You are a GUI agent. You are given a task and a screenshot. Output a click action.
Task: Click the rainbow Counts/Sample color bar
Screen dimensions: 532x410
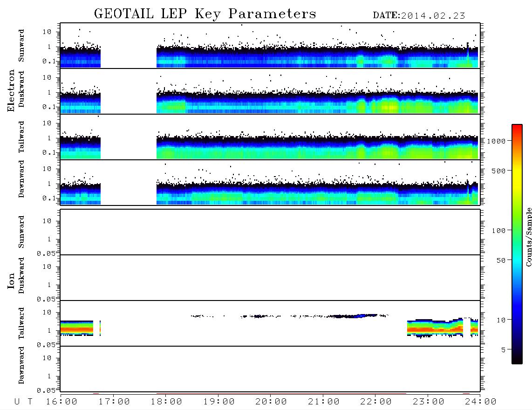click(517, 244)
